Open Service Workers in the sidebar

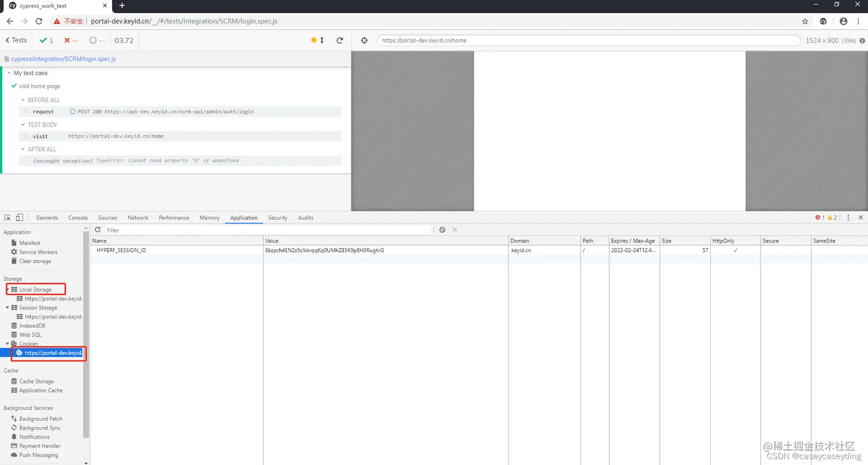[38, 252]
